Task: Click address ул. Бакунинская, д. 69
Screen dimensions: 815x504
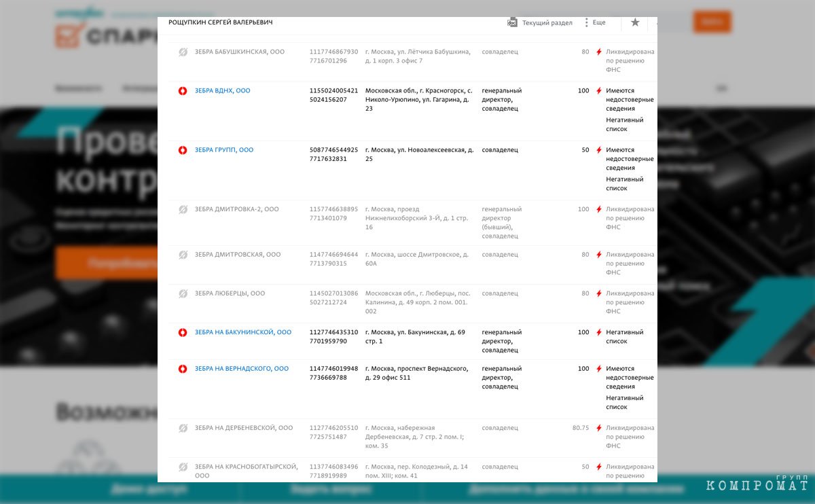Action: (416, 336)
